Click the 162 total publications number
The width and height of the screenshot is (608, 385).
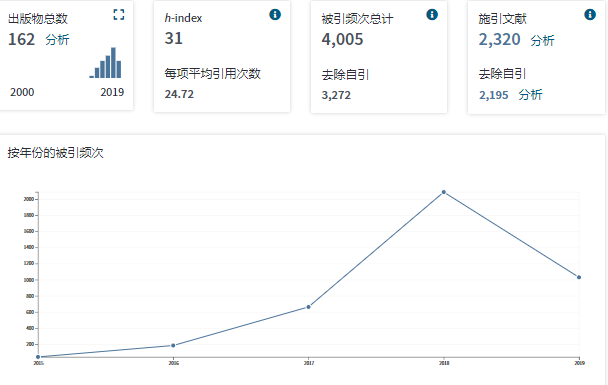22,39
